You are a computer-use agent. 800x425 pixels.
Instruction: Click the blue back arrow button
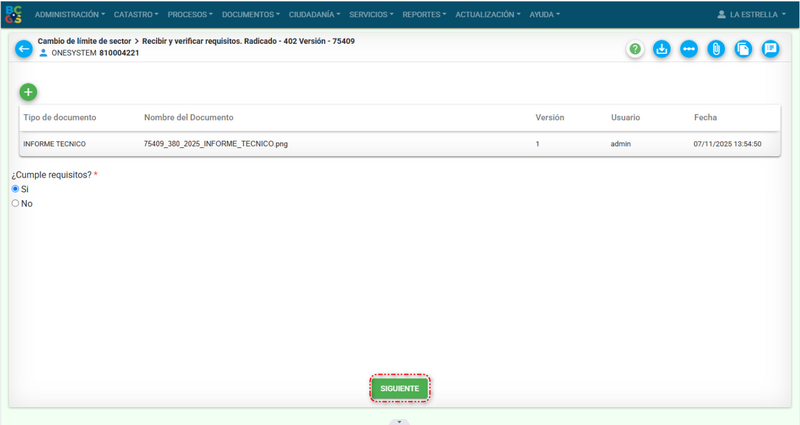[x=24, y=49]
